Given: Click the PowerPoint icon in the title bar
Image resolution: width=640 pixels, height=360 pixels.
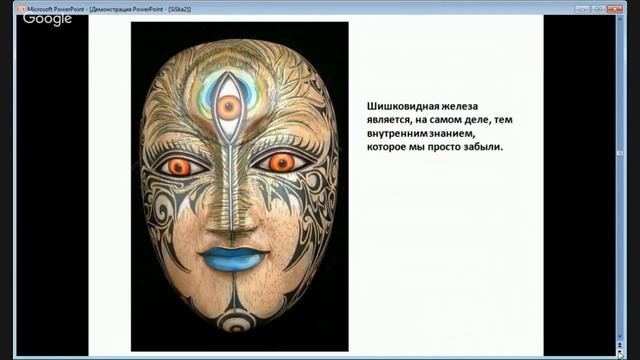Looking at the screenshot, I should pos(21,9).
